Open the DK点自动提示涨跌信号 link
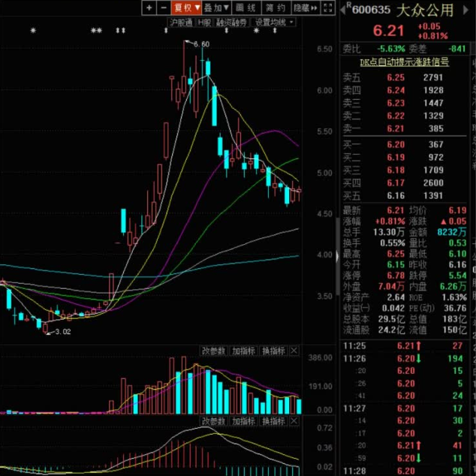This screenshot has height=476, width=476. coord(405,62)
